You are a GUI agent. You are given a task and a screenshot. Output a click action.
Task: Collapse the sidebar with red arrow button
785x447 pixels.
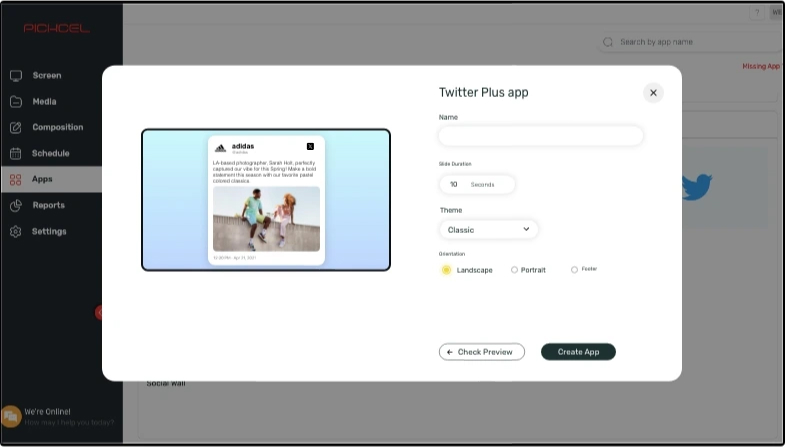click(99, 313)
